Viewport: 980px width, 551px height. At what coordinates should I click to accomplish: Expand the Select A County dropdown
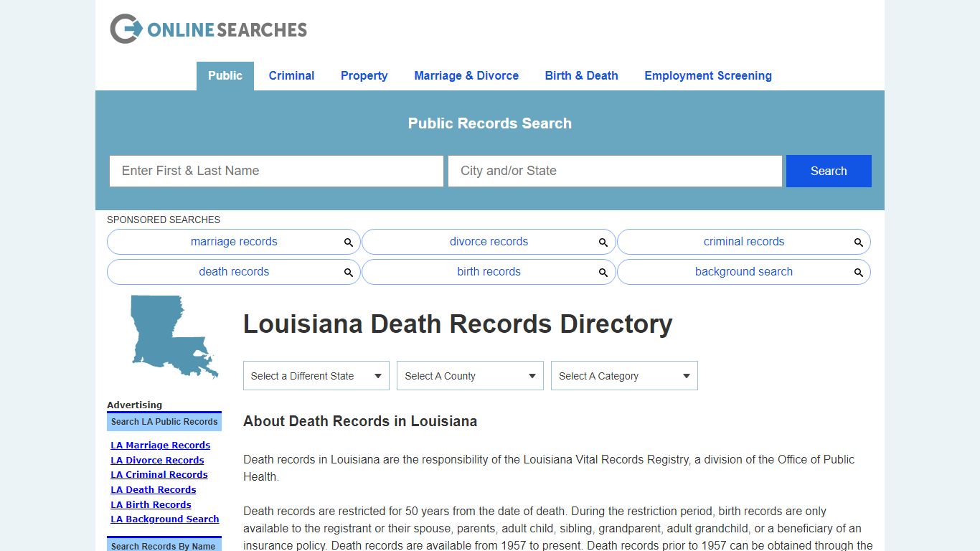point(470,376)
